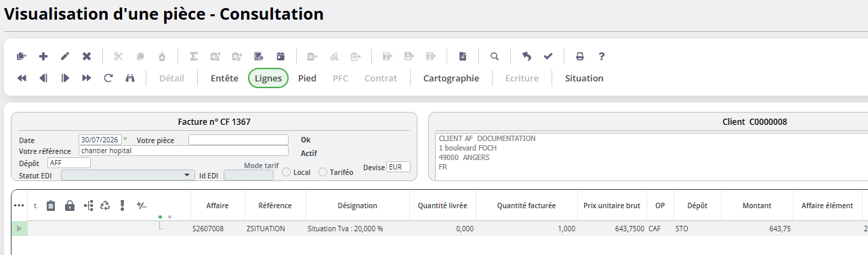
Task: Select the Tariféo radio button
Action: pos(323,172)
